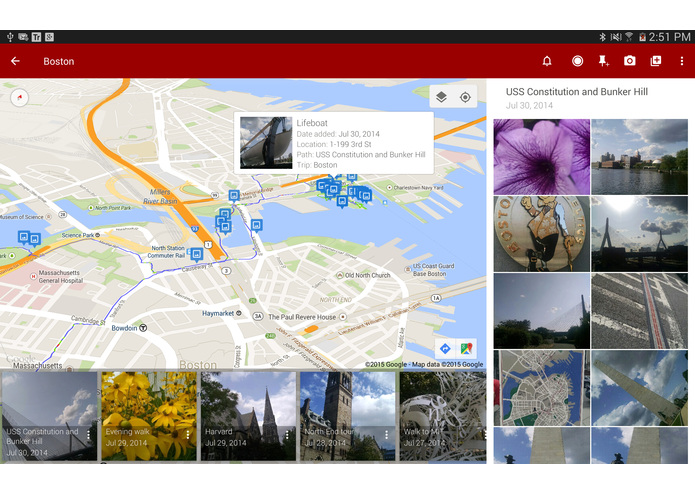Open location in Google Maps icon
The image size is (695, 494).
[466, 349]
